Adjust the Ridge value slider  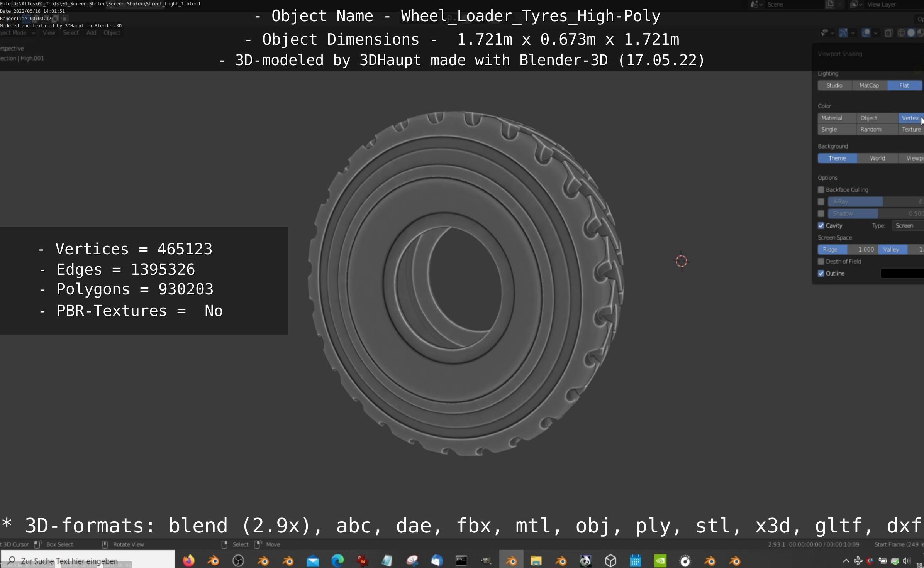(x=848, y=249)
